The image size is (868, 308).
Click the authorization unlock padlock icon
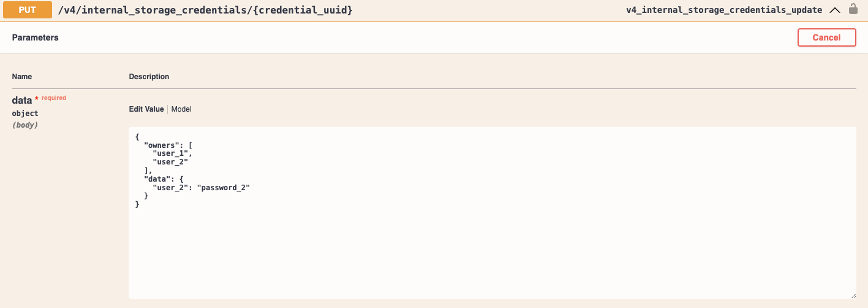click(853, 9)
